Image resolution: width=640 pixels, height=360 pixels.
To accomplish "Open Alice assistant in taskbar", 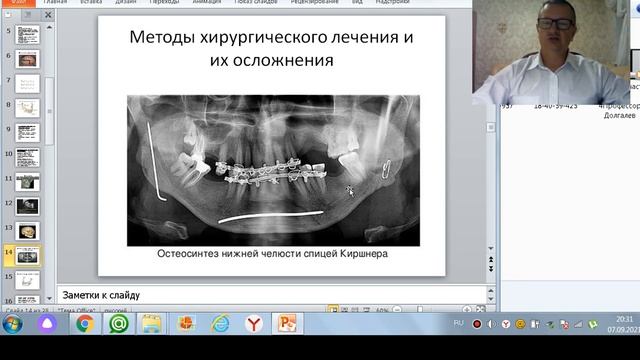I will click(47, 324).
